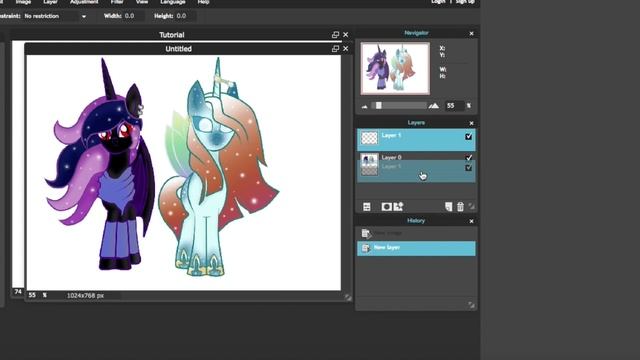Open the Language menu
The height and width of the screenshot is (360, 640).
point(173,2)
